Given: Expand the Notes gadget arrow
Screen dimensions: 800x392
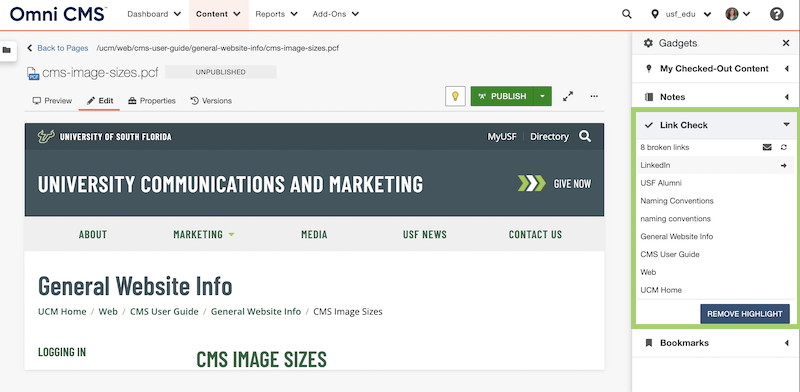Looking at the screenshot, I should (x=787, y=97).
